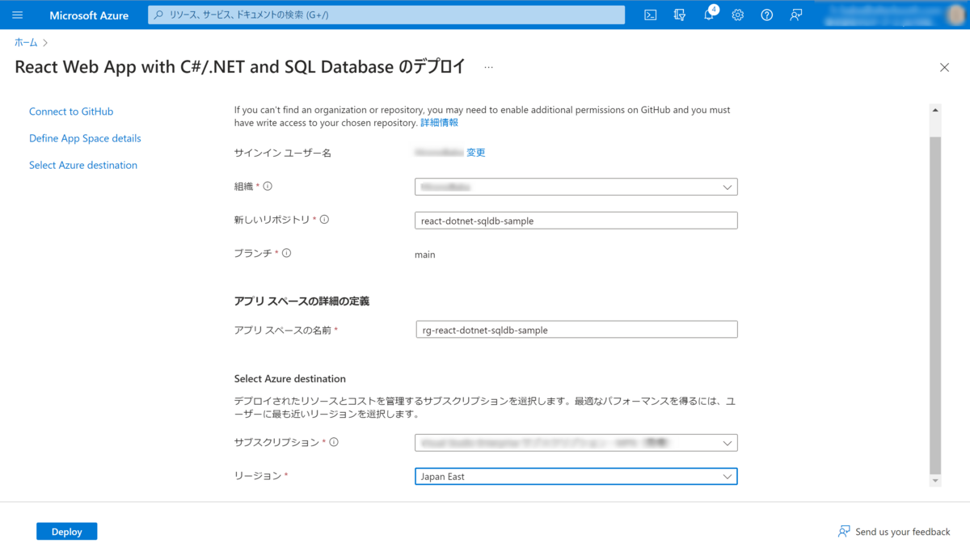The image size is (970, 560).
Task: Click the react-dotnet-sqldb-sample repository name field
Action: point(576,220)
